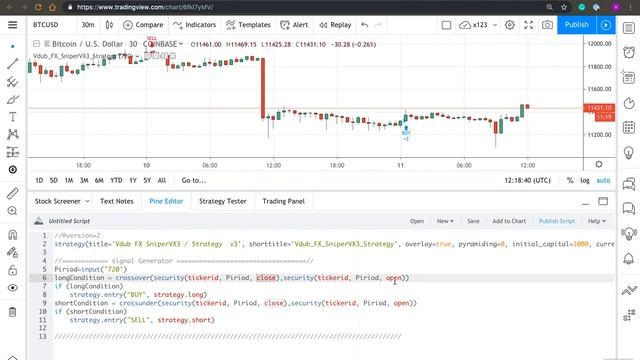Open the Indicators dialog

[x=194, y=25]
